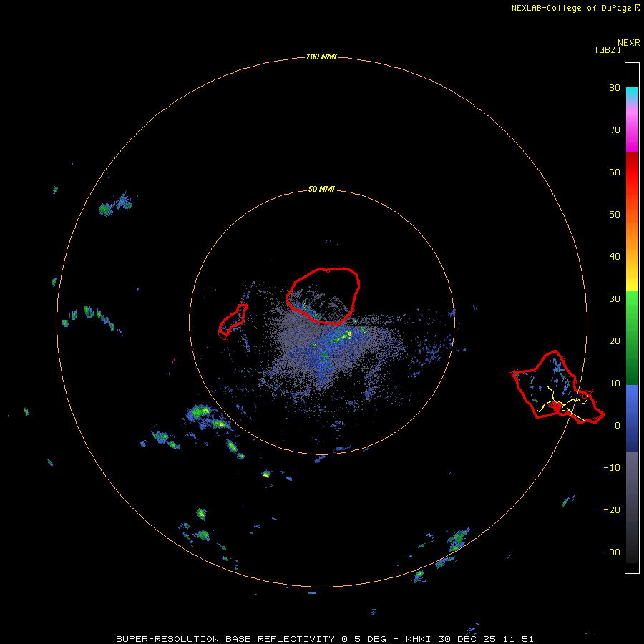Screen dimensions: 644x644
Task: Click the 20 dBZ tick label
Action: [615, 341]
